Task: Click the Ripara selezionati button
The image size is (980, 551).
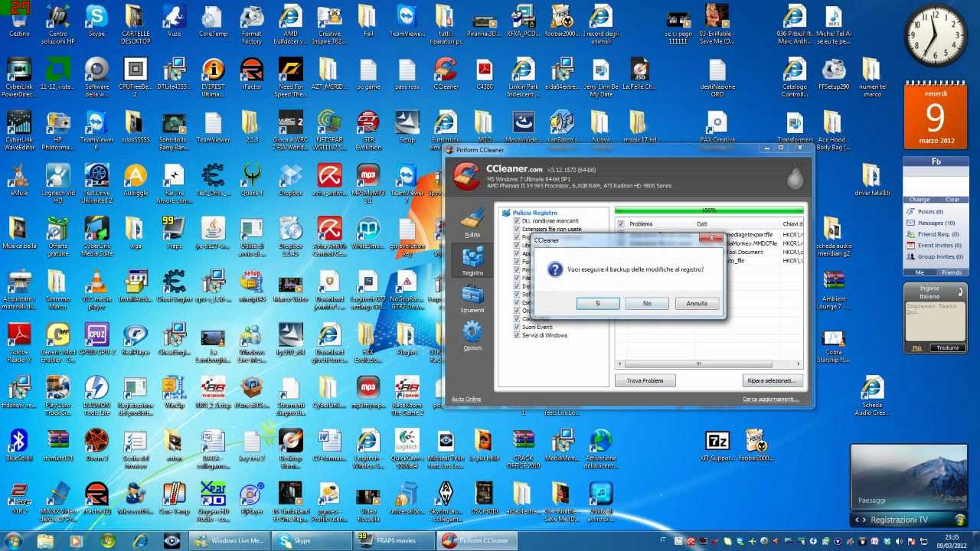Action: click(x=772, y=380)
